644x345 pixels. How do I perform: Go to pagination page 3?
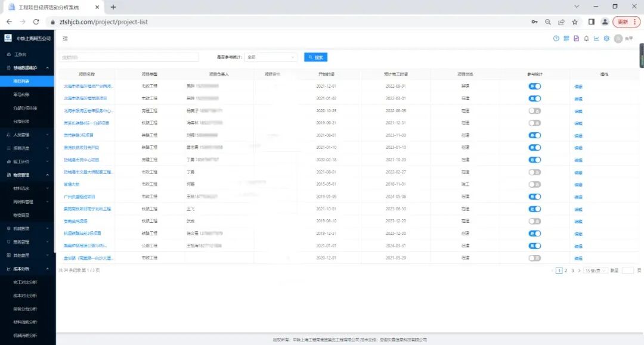tap(572, 271)
